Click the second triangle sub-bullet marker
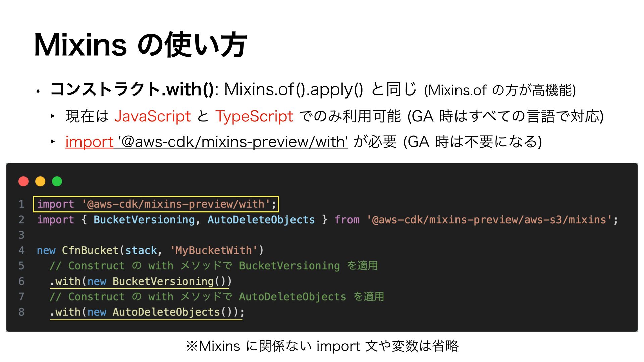 click(53, 142)
